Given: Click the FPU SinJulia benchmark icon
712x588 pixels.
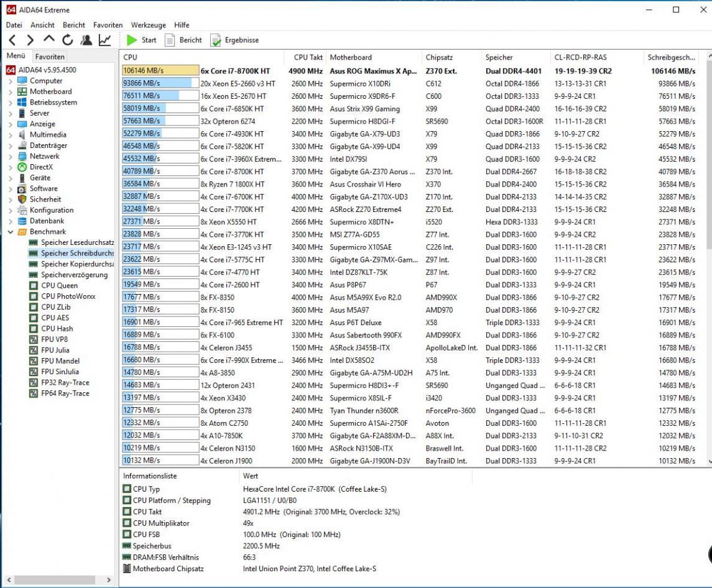Looking at the screenshot, I should tap(33, 372).
